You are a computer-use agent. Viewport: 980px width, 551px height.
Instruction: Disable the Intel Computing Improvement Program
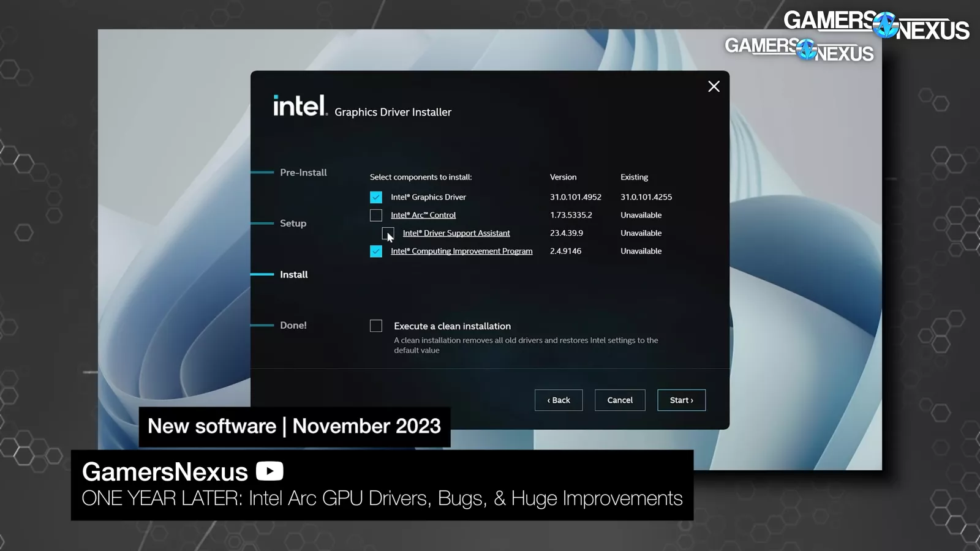pos(375,251)
